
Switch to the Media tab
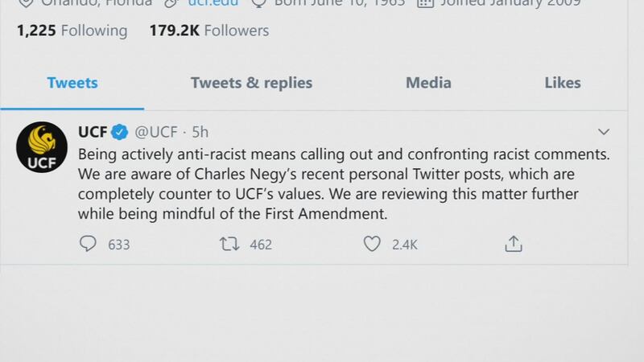[x=428, y=83]
